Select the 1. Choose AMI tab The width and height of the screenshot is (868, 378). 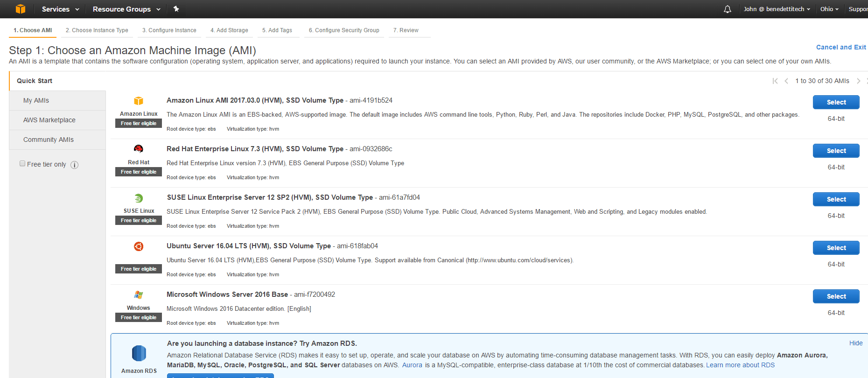pos(33,30)
